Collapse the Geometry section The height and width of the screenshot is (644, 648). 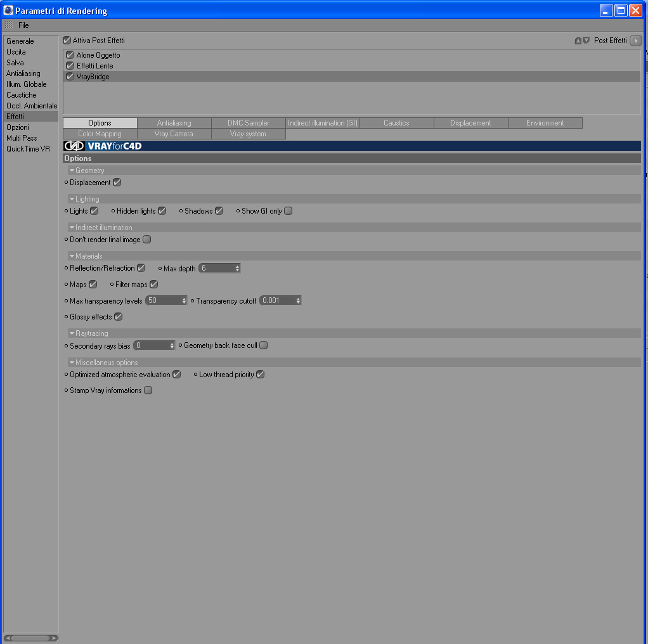coord(72,171)
